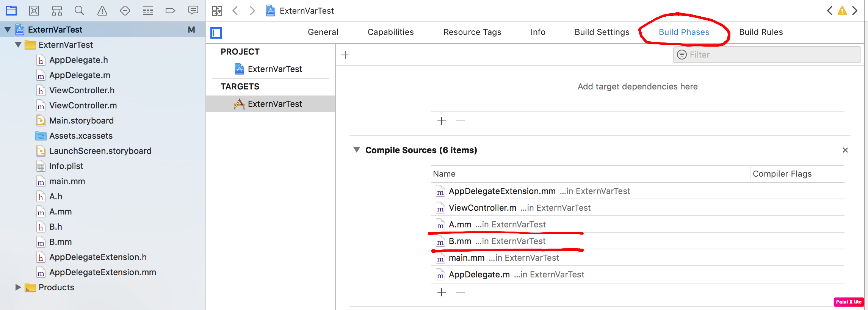Click the related items grid icon
This screenshot has width=868, height=310.
(x=217, y=11)
